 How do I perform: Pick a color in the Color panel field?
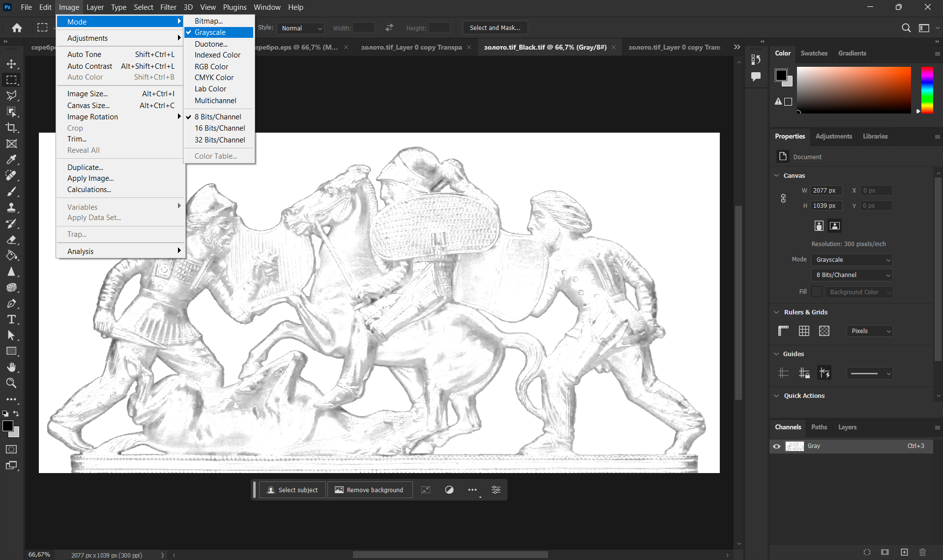click(x=854, y=90)
